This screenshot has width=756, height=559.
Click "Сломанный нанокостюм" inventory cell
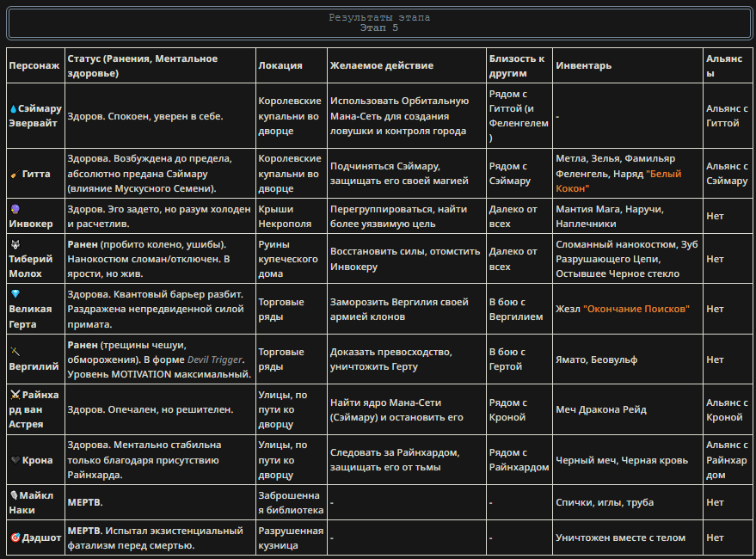tap(627, 259)
